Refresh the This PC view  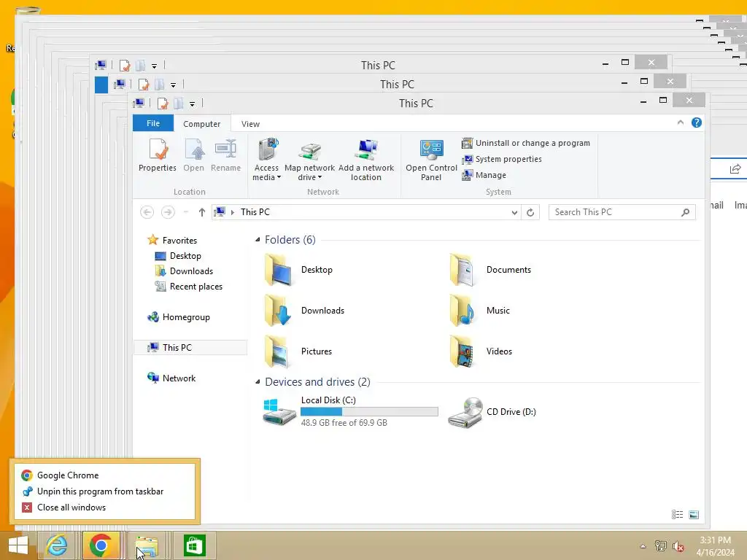(x=530, y=212)
